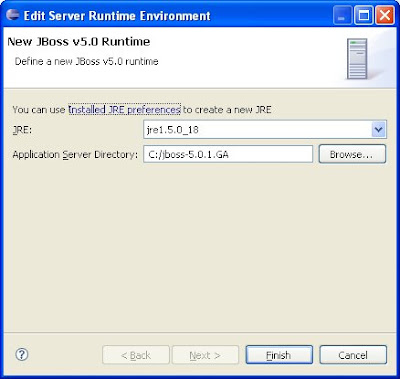The image size is (400, 379).
Task: Click 'Define a new JBoss v5.0 runtime' text
Action: 86,61
